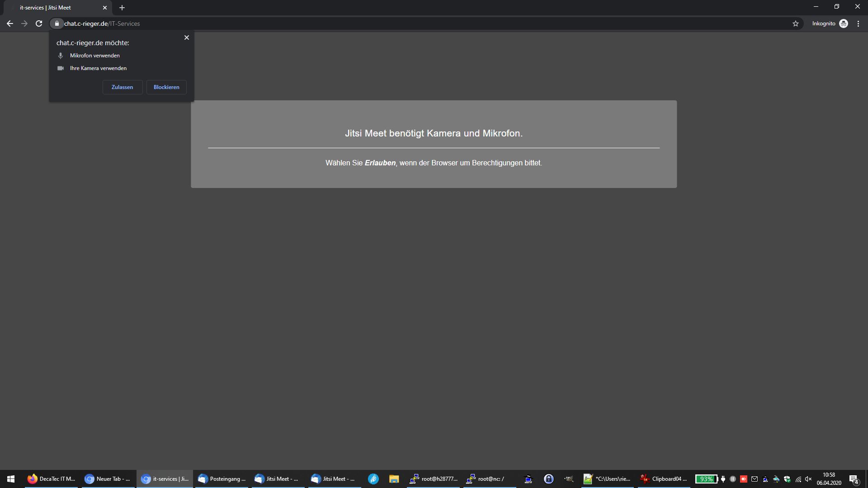Open the Windows Start menu
Screen dimensions: 868x488
tap(11, 479)
